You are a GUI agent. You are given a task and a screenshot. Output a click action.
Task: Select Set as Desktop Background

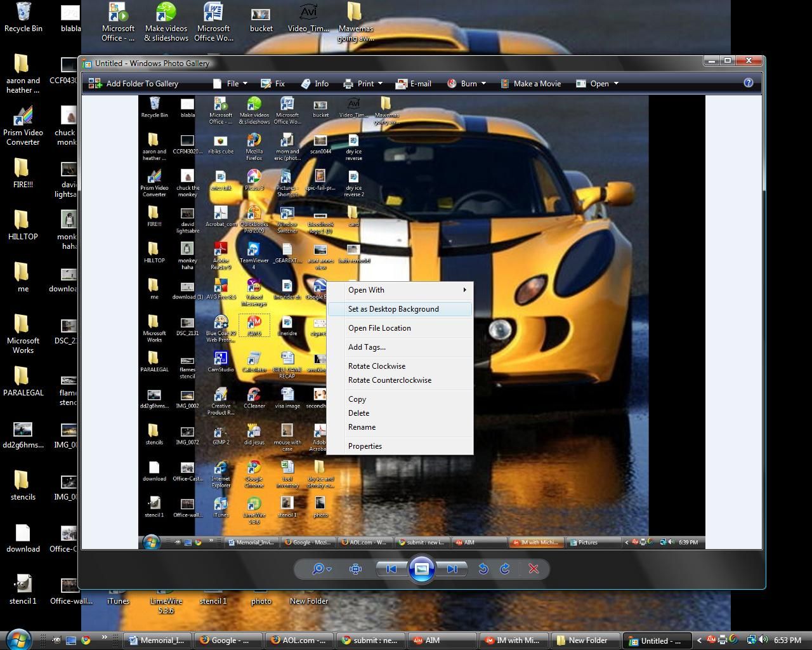(x=393, y=309)
